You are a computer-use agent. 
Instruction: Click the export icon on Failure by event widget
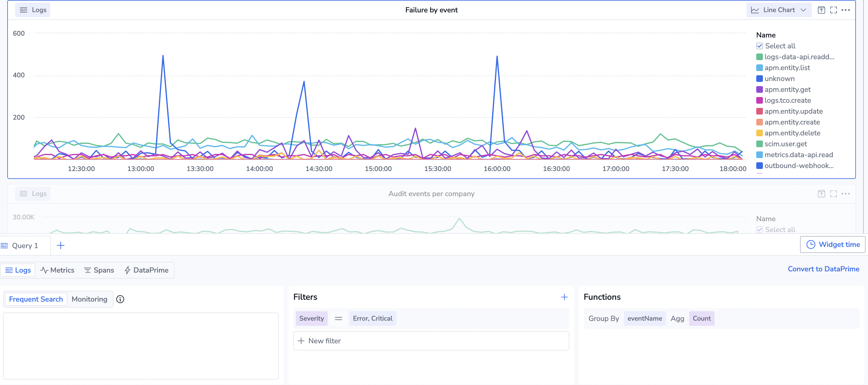pyautogui.click(x=821, y=10)
